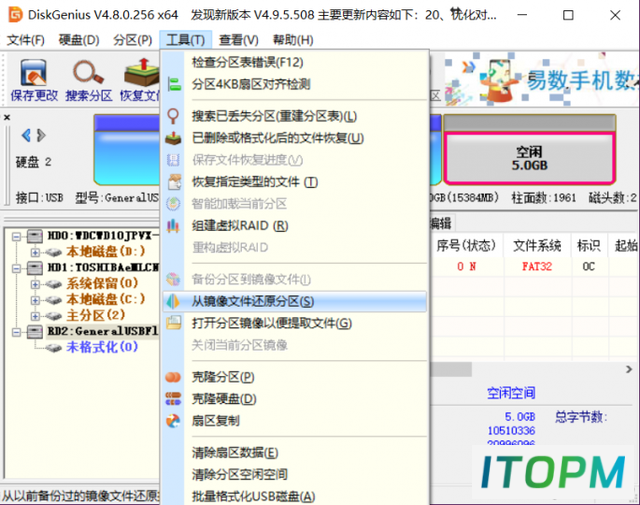The width and height of the screenshot is (640, 505).
Task: Click the Search Partition (搜索分区) magnifier icon
Action: (x=88, y=72)
